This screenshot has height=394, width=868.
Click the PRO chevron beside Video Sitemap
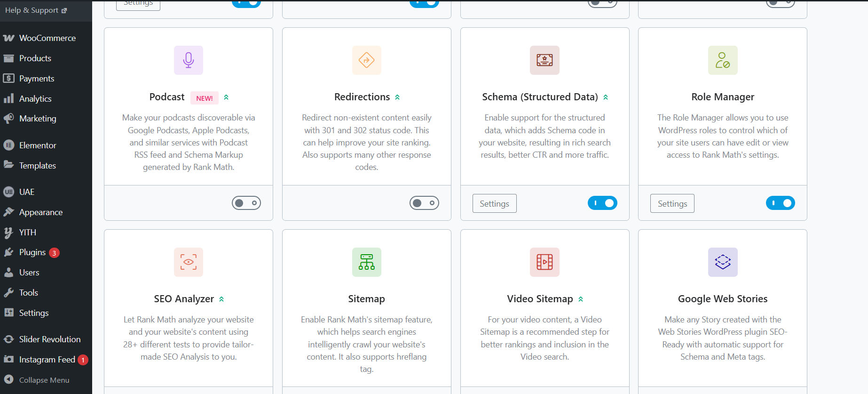(x=581, y=299)
